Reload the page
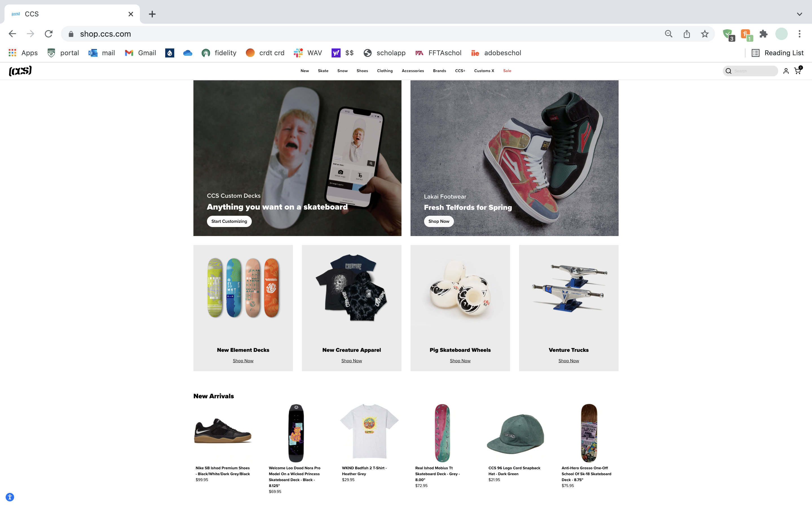812x507 pixels. [x=49, y=34]
